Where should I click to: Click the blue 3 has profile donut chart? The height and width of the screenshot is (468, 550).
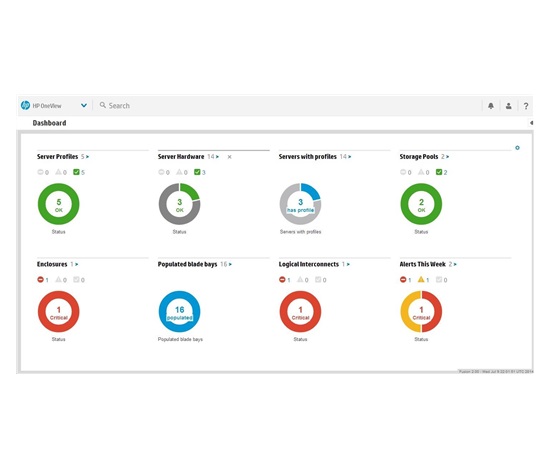(300, 204)
